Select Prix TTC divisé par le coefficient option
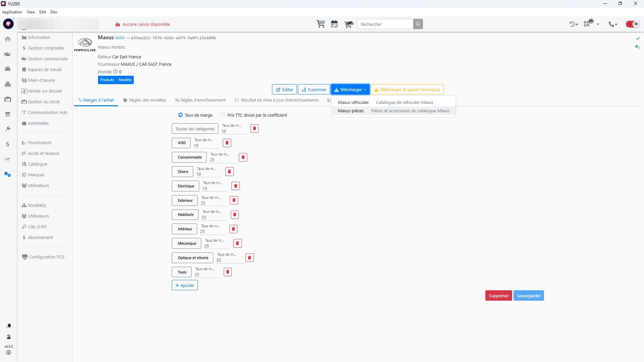 (x=223, y=115)
